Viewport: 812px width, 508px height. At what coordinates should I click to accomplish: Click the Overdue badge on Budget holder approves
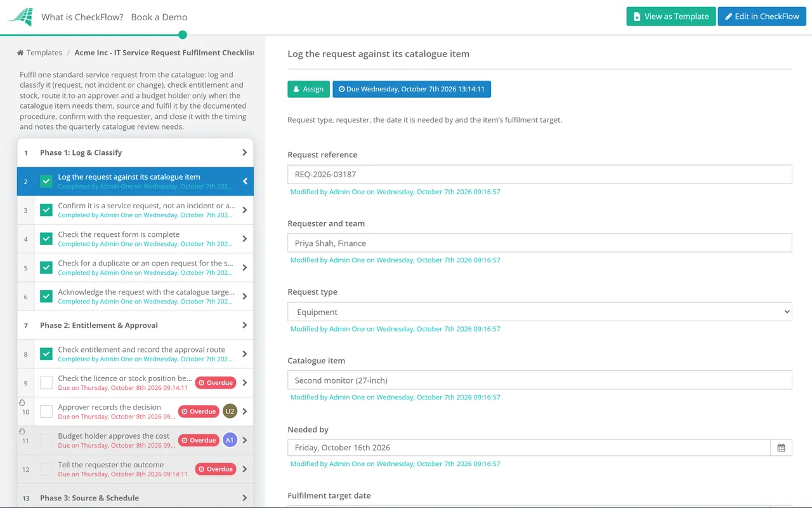click(199, 440)
